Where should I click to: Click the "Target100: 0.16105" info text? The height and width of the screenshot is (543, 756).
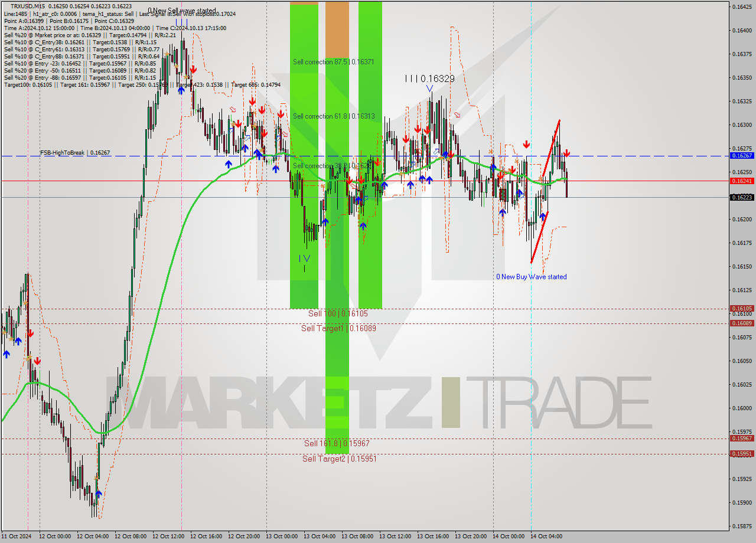click(28, 84)
